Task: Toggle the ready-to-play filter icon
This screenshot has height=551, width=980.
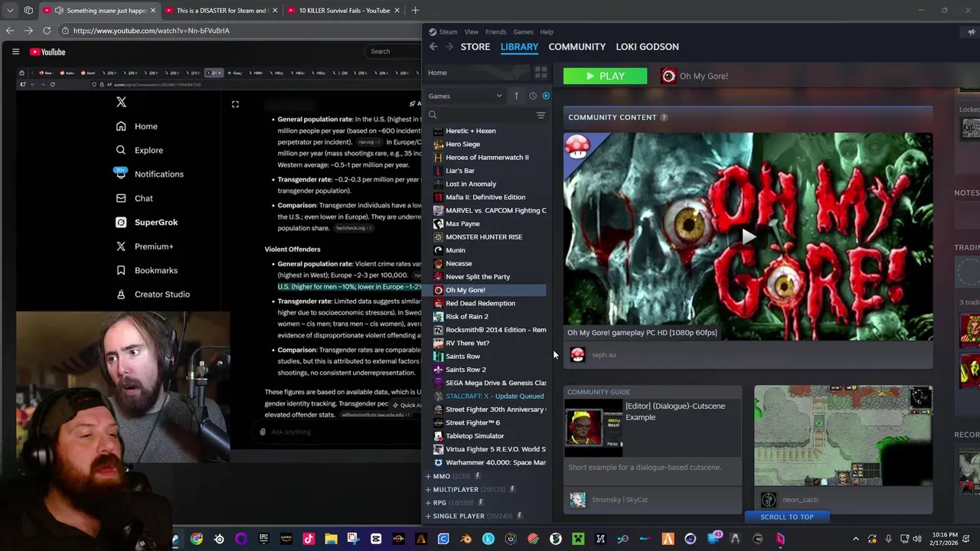Action: click(x=546, y=96)
